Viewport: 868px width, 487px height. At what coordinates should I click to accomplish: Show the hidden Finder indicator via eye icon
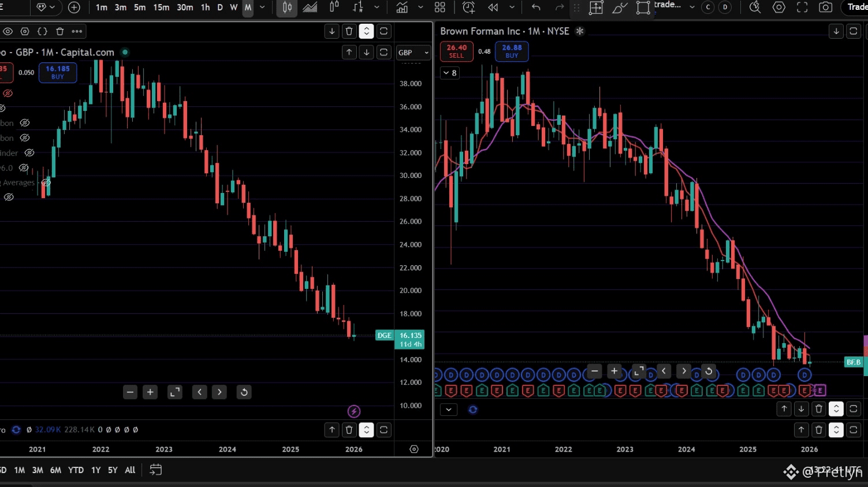tap(29, 153)
